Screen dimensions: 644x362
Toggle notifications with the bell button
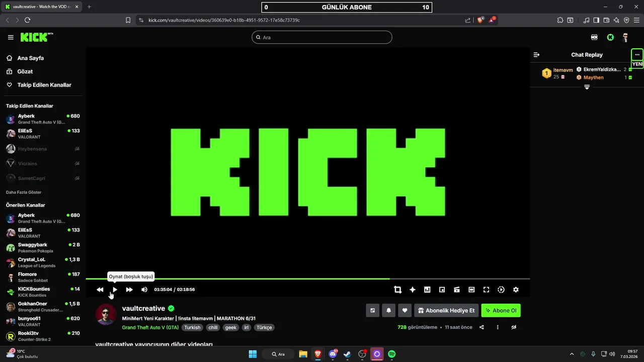tap(388, 311)
